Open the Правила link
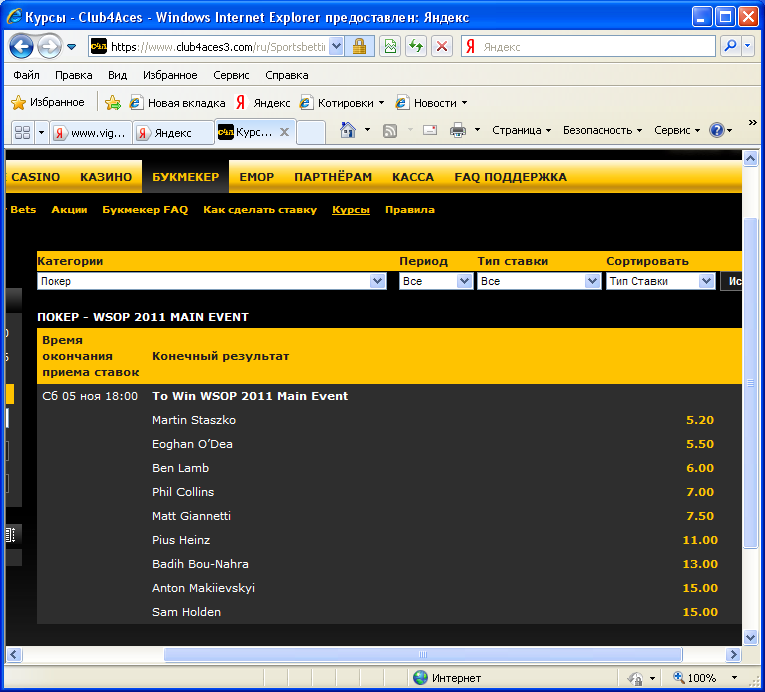 409,210
